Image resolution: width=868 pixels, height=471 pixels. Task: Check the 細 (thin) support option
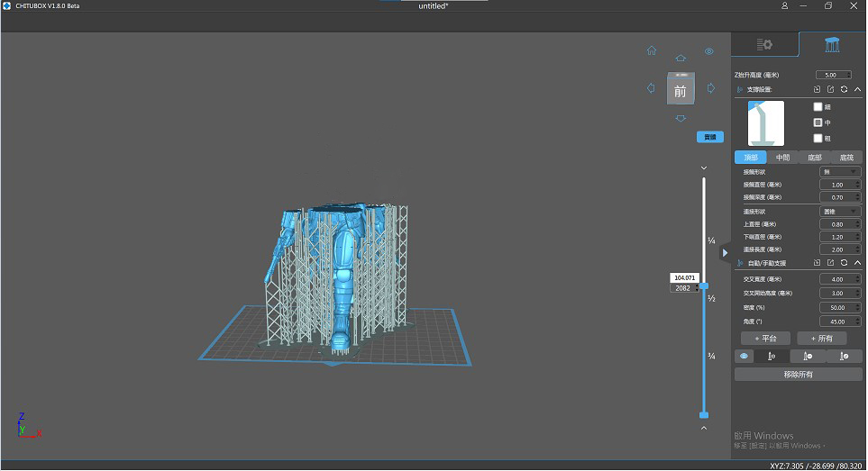(818, 106)
